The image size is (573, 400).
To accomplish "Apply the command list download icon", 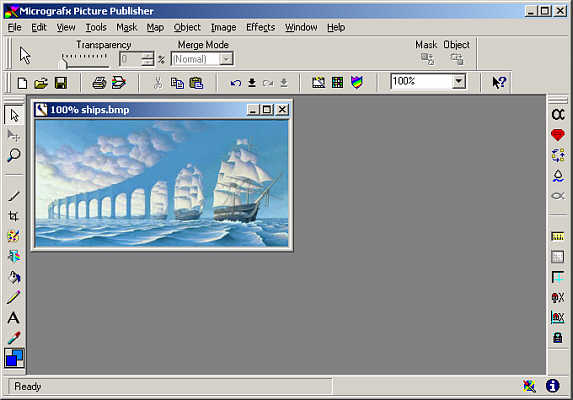I will pyautogui.click(x=252, y=83).
